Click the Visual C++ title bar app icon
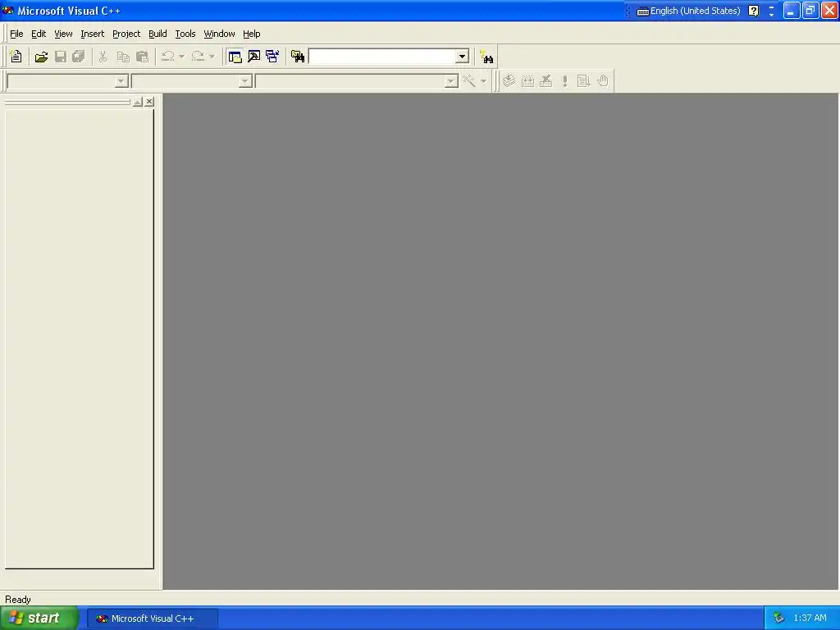 point(8,11)
